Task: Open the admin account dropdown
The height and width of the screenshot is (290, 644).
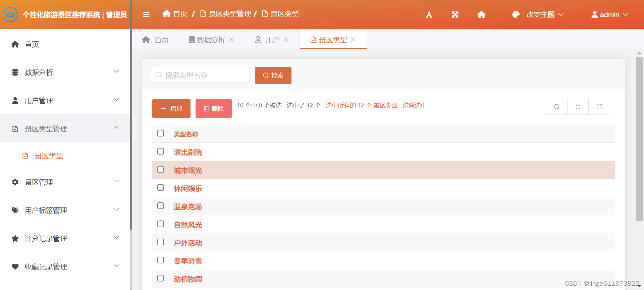Action: click(609, 14)
